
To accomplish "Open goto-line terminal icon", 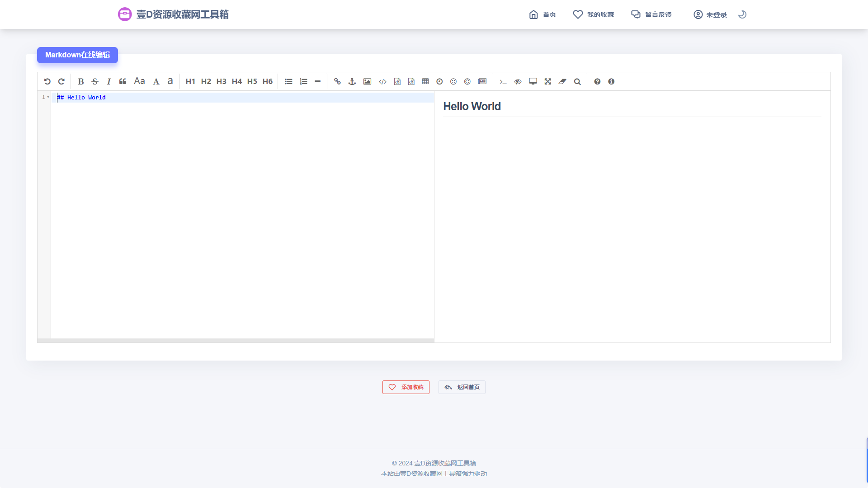I will (503, 81).
